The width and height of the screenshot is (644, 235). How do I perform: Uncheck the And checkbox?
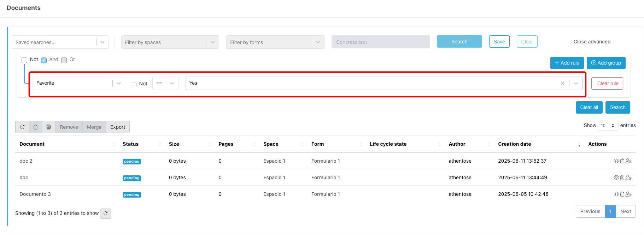pos(44,60)
